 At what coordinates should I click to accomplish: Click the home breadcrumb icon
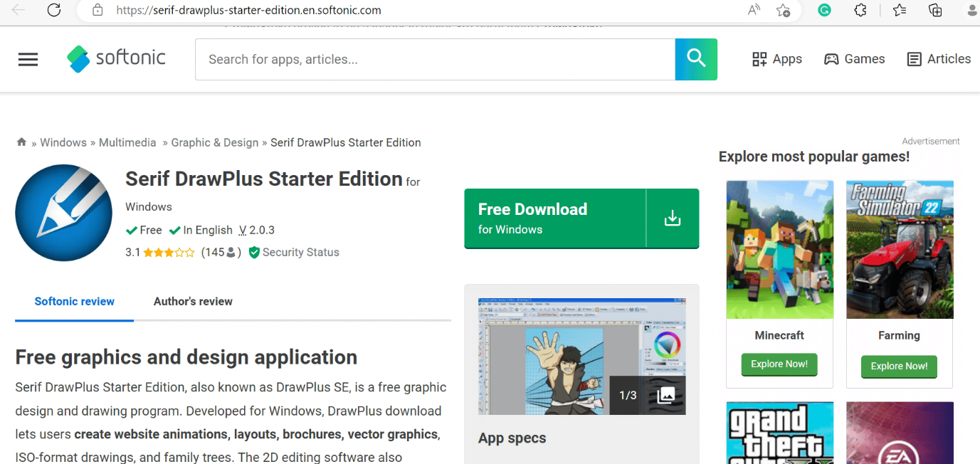point(21,142)
